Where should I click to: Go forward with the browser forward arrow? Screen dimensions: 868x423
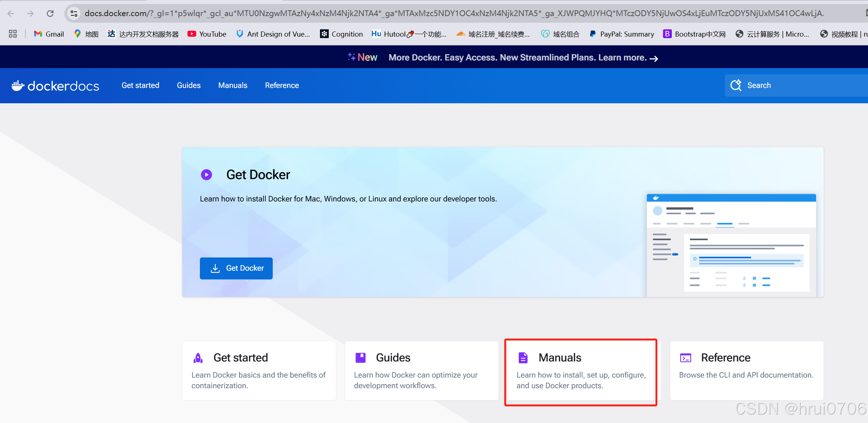[x=30, y=14]
